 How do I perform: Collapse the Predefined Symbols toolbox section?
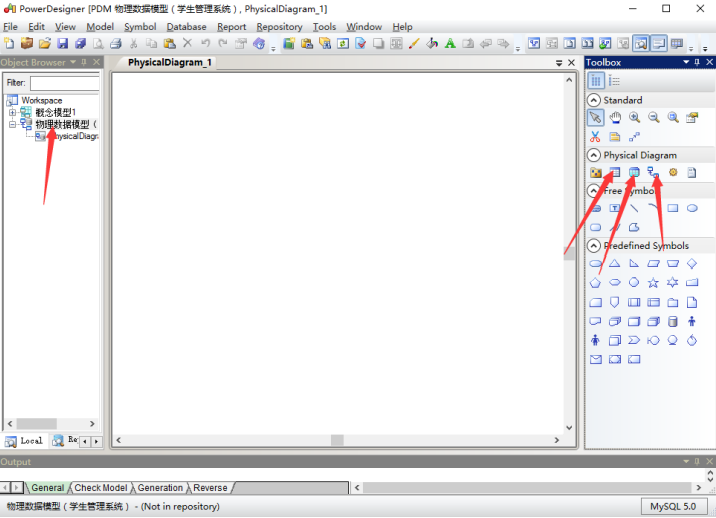click(x=594, y=245)
